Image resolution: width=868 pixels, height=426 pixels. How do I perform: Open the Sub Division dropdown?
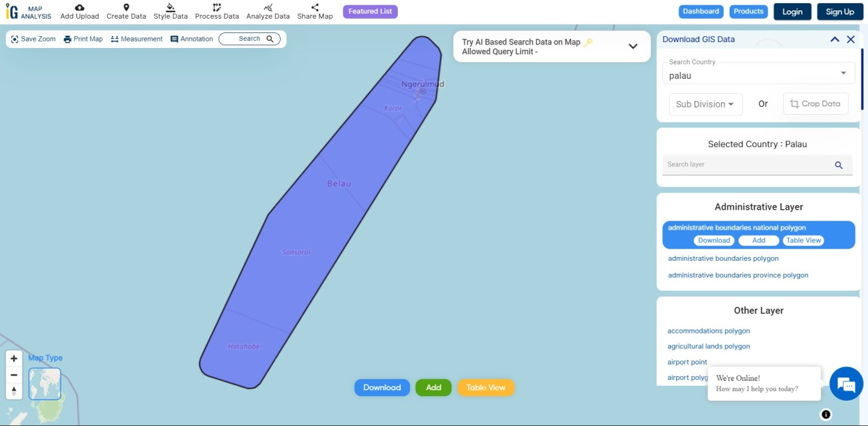pyautogui.click(x=705, y=104)
